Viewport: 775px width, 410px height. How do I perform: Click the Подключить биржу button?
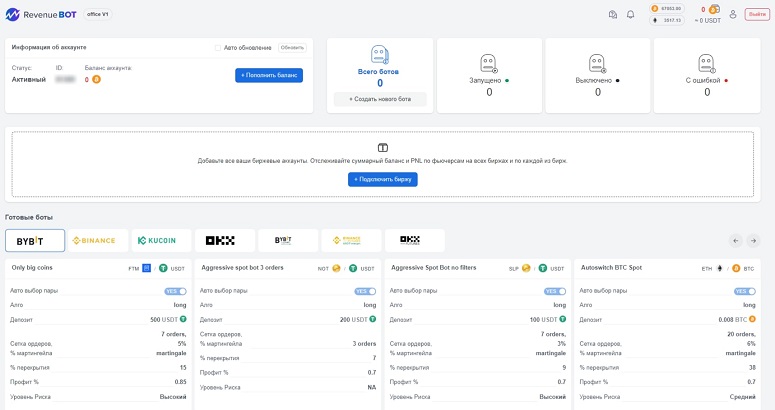pyautogui.click(x=383, y=179)
